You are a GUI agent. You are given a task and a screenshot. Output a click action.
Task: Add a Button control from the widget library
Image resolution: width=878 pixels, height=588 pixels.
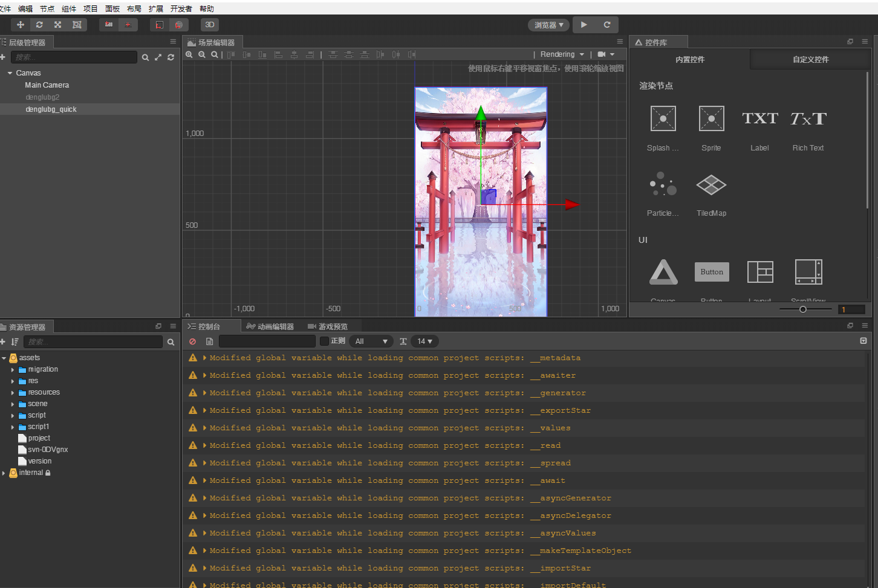[x=711, y=272]
